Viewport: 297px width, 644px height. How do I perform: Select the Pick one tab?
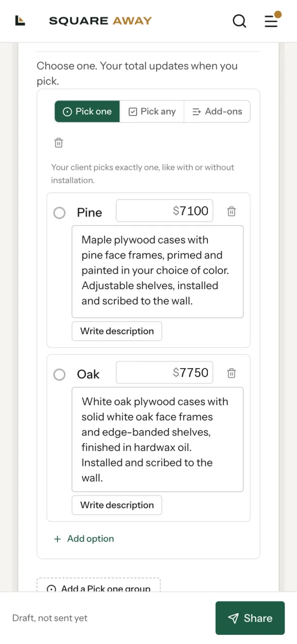click(x=87, y=111)
